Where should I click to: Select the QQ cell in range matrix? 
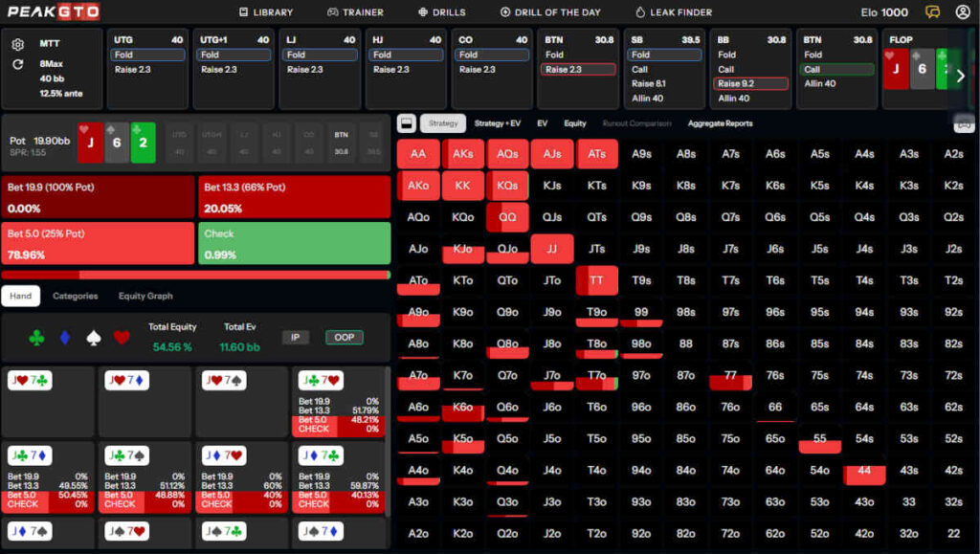point(507,217)
